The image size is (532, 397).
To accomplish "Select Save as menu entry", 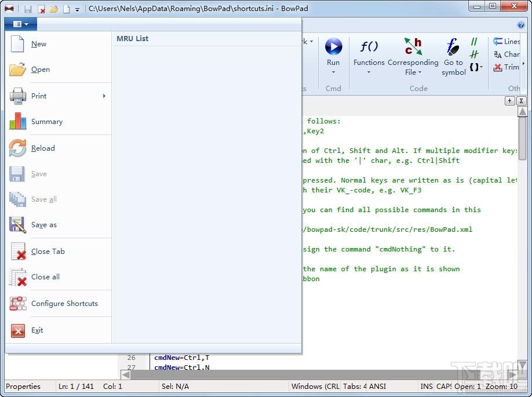I will (58, 225).
